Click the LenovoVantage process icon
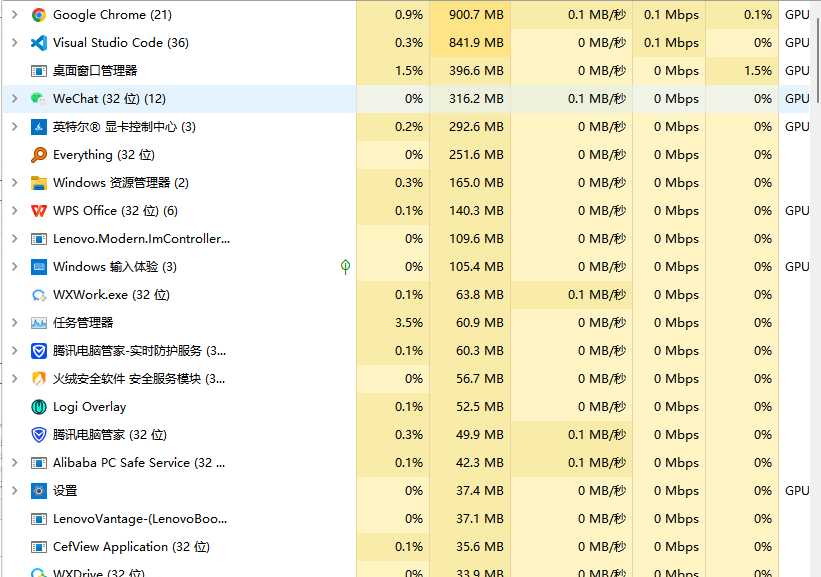 coord(39,519)
